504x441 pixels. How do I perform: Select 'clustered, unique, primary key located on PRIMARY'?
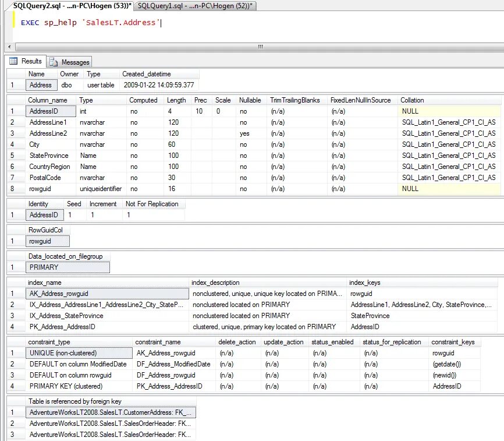click(268, 327)
